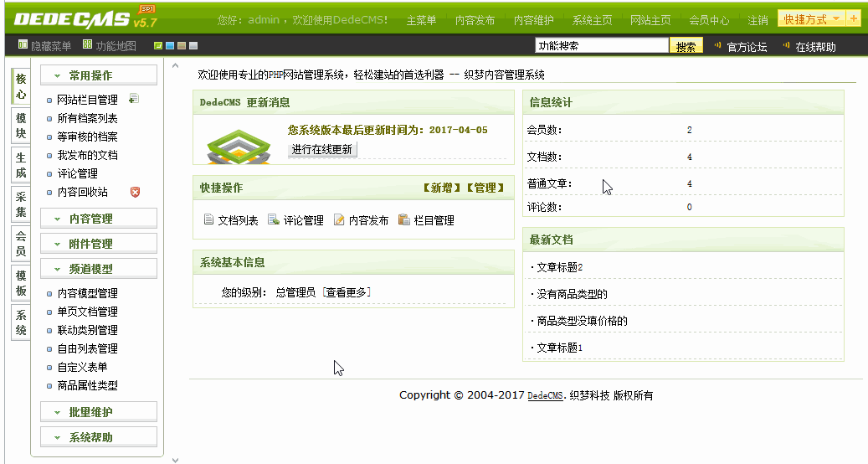Click the 功能搜索 input field
Viewport: 868px width, 464px height.
[x=601, y=46]
